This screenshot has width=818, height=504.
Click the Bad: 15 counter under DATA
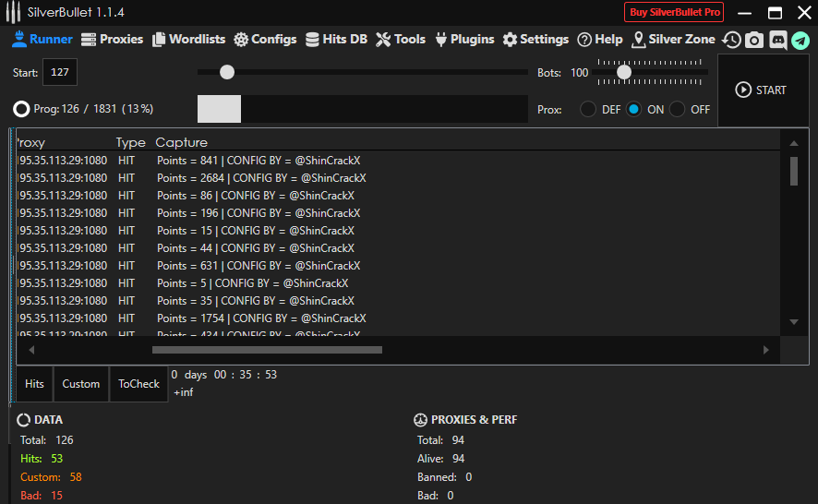42,495
